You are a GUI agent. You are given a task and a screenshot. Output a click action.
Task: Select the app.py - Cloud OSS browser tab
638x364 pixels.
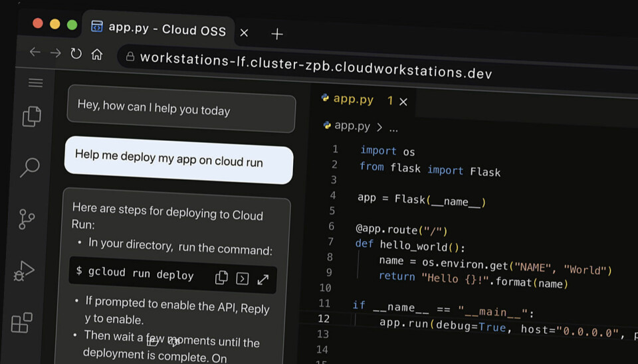pyautogui.click(x=159, y=29)
